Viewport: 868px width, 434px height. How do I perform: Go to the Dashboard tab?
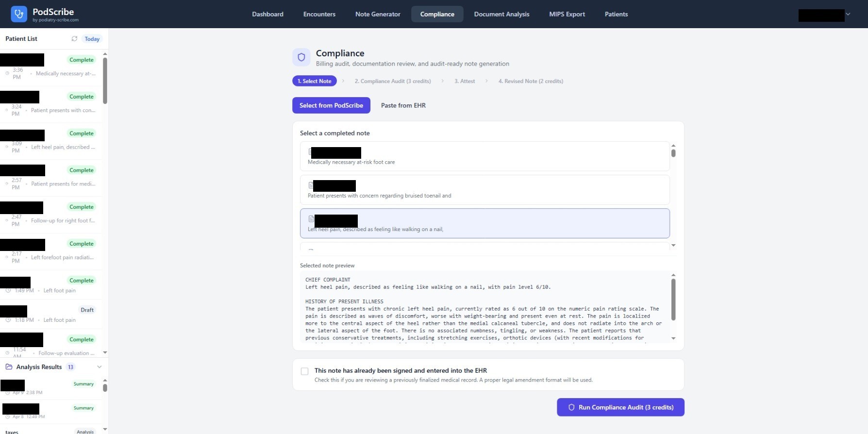pos(267,14)
